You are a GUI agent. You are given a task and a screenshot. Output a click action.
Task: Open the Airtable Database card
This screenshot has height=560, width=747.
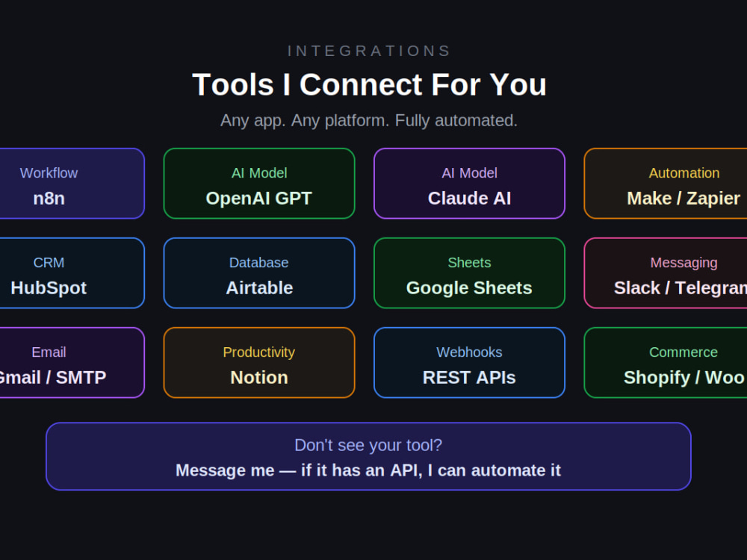(259, 273)
